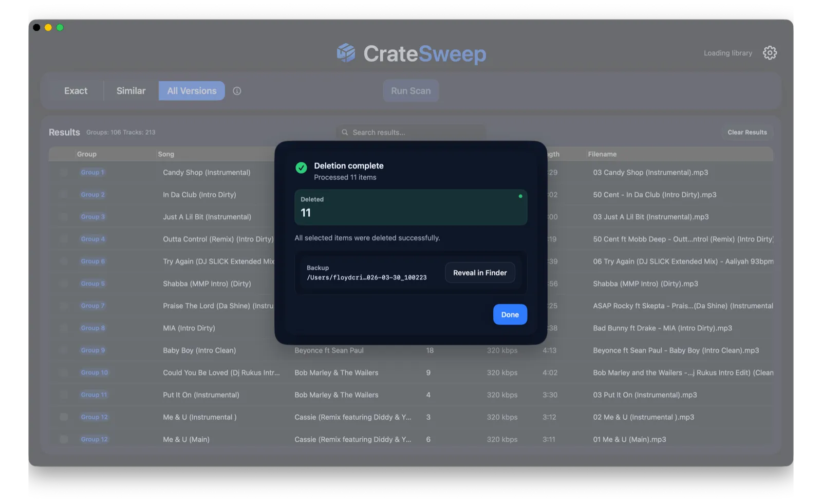Image resolution: width=822 pixels, height=504 pixels.
Task: Select song Just A Lil Bit (Instrumental)
Action: tap(207, 217)
